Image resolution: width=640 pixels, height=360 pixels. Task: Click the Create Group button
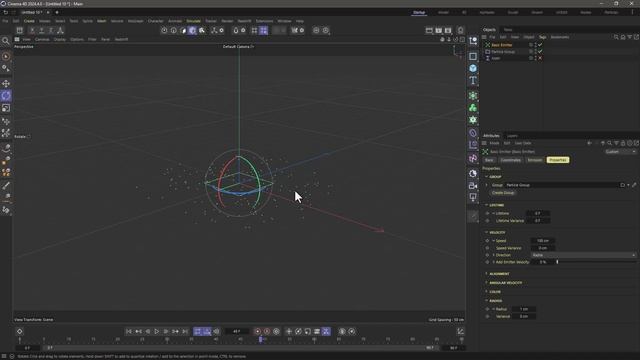pos(503,193)
